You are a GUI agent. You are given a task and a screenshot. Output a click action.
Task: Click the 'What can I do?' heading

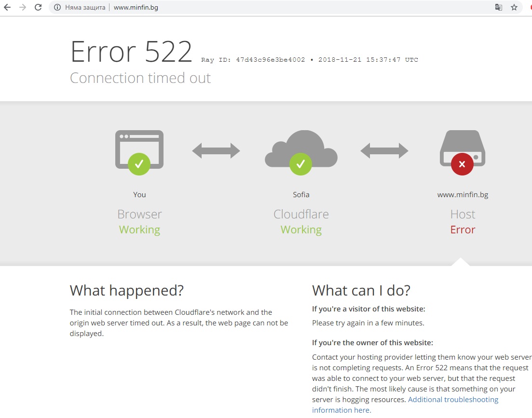[361, 291]
